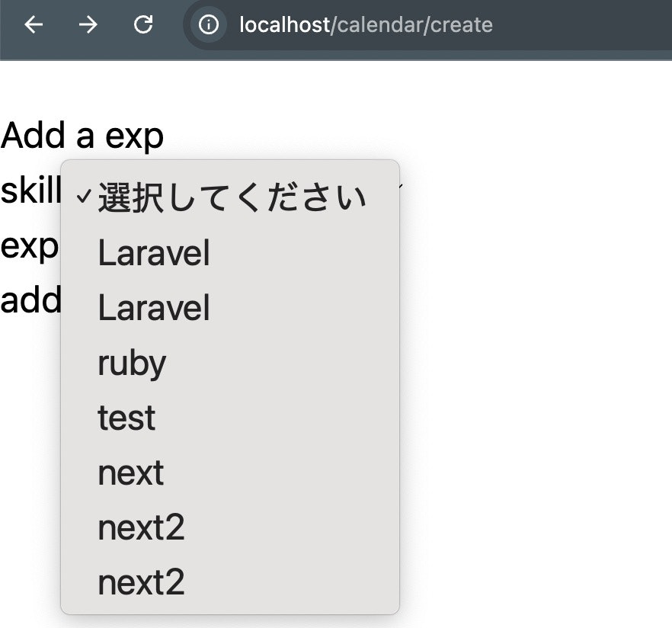672x628 pixels.
Task: Pick the last next2 option
Action: [230, 583]
